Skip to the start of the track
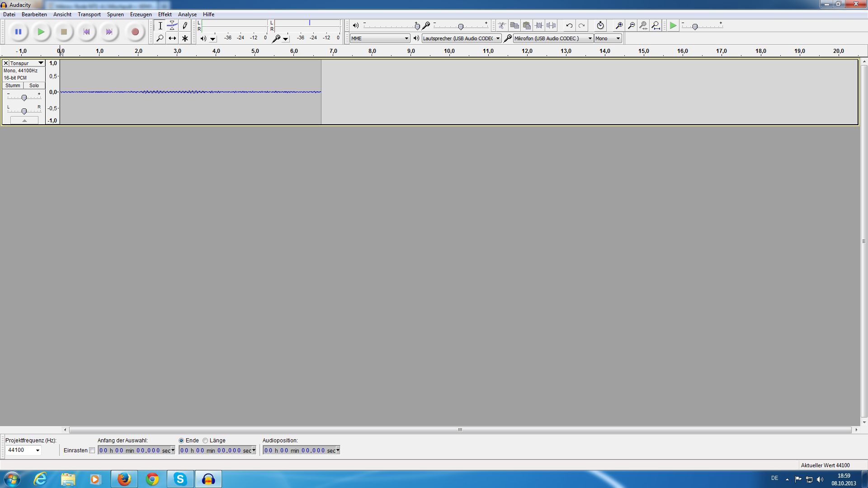 pyautogui.click(x=86, y=32)
